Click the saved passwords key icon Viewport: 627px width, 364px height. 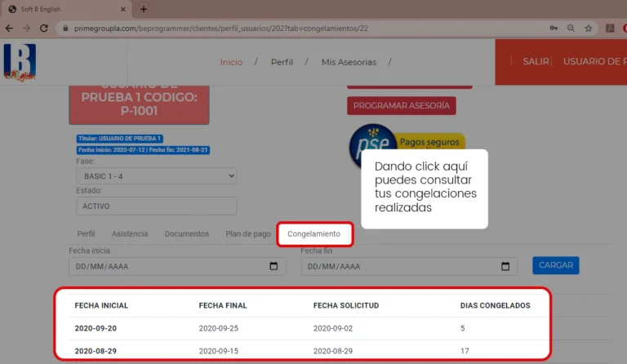[554, 28]
